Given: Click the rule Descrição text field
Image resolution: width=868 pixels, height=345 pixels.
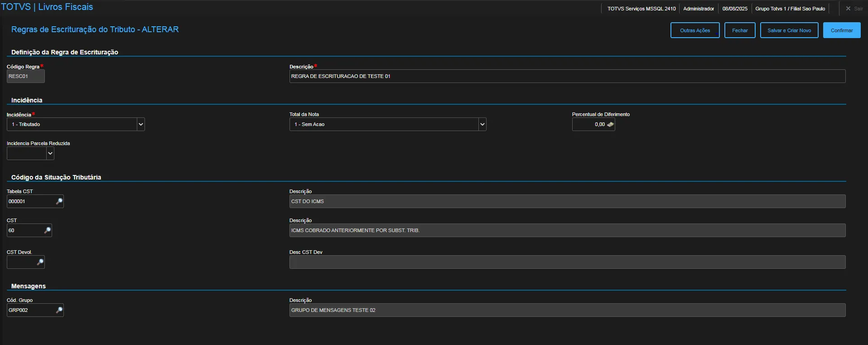Looking at the screenshot, I should point(567,76).
